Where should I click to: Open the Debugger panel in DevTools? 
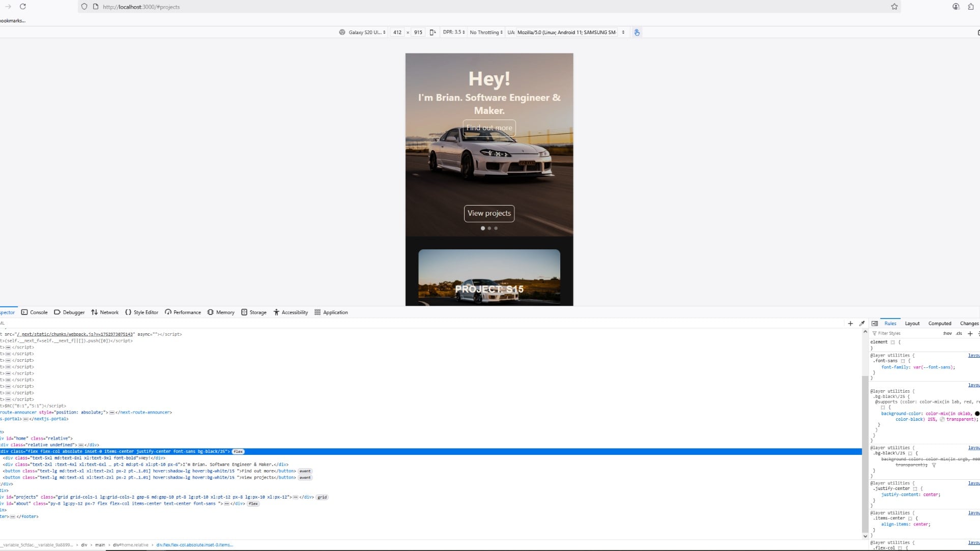point(69,312)
